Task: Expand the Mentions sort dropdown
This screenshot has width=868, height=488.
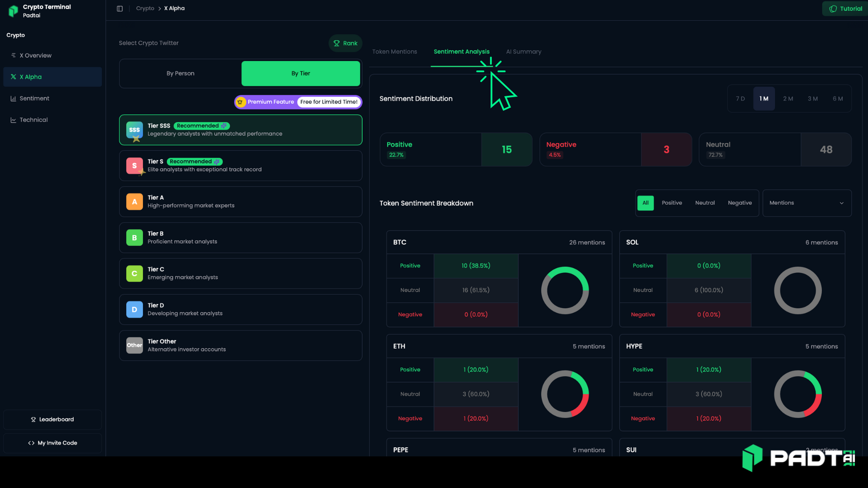Action: point(807,203)
